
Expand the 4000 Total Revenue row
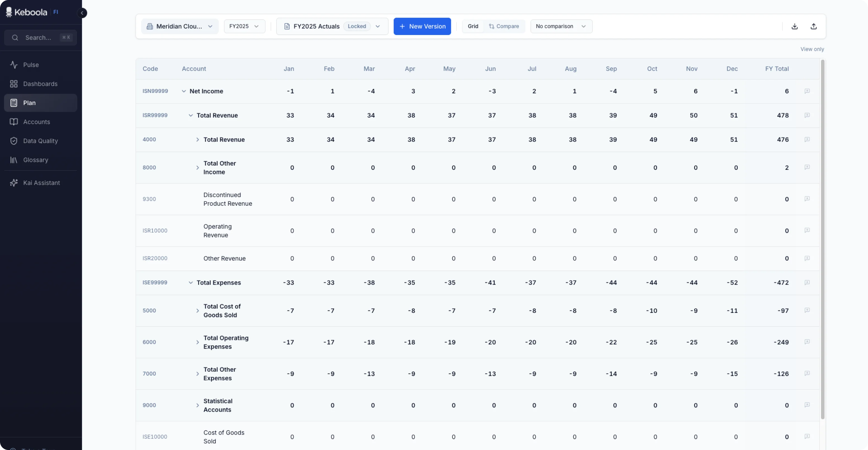coord(197,140)
